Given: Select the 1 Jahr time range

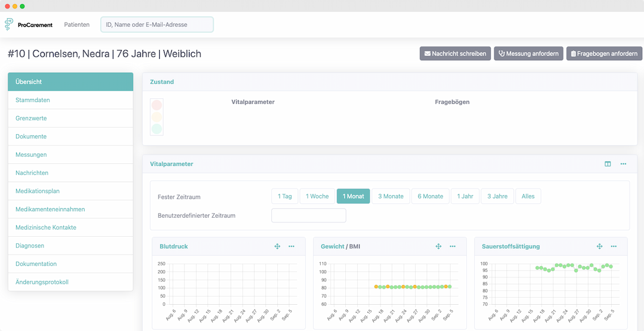Looking at the screenshot, I should point(465,196).
